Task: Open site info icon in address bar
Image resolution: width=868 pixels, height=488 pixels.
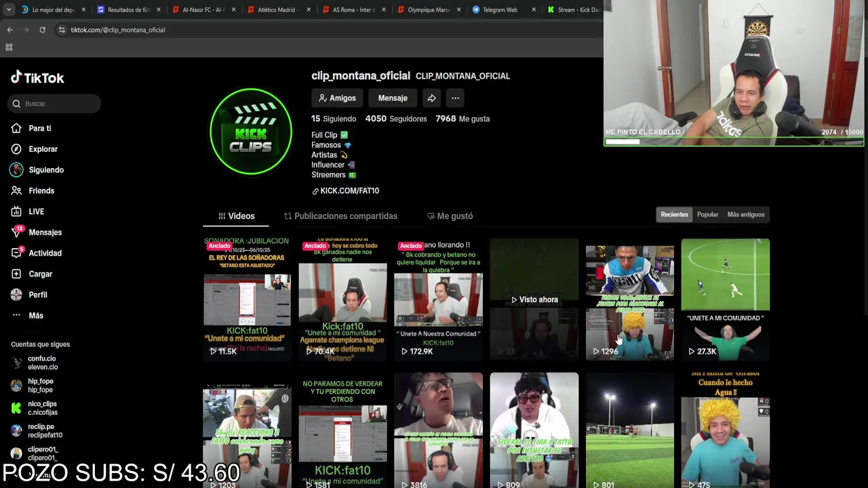Action: tap(62, 30)
